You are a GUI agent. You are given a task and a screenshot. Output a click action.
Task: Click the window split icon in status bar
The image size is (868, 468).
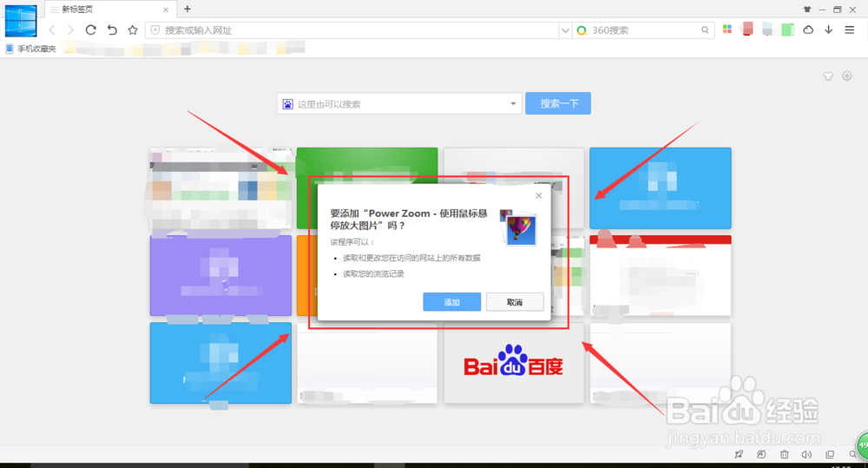click(830, 454)
